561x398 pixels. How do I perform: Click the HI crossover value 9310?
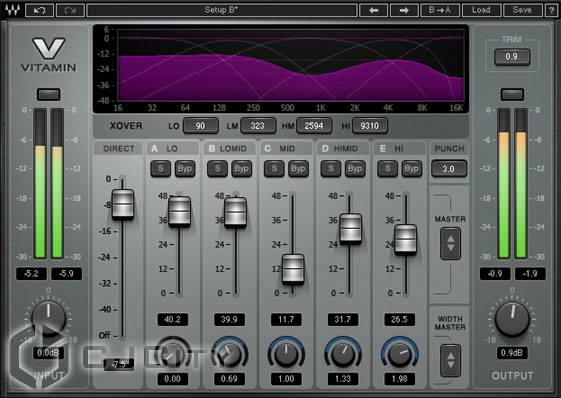tap(370, 126)
